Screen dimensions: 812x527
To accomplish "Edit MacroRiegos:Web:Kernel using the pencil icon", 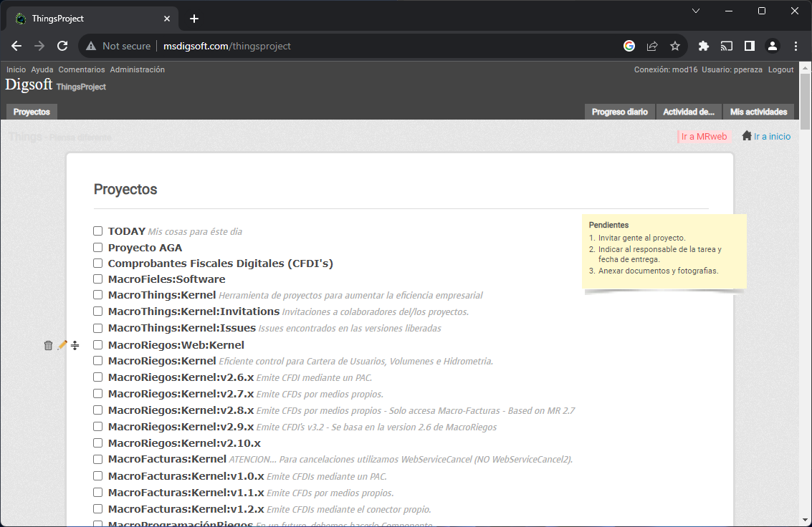I will [62, 345].
